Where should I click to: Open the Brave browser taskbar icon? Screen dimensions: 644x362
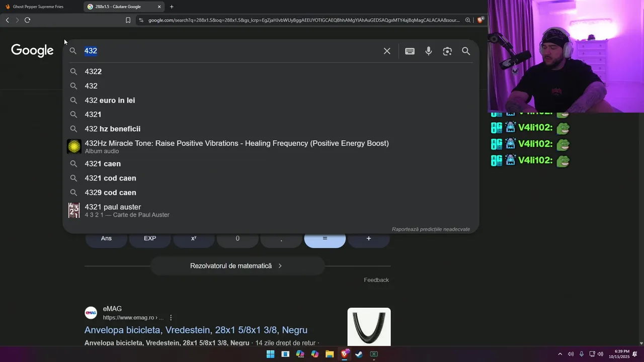344,354
